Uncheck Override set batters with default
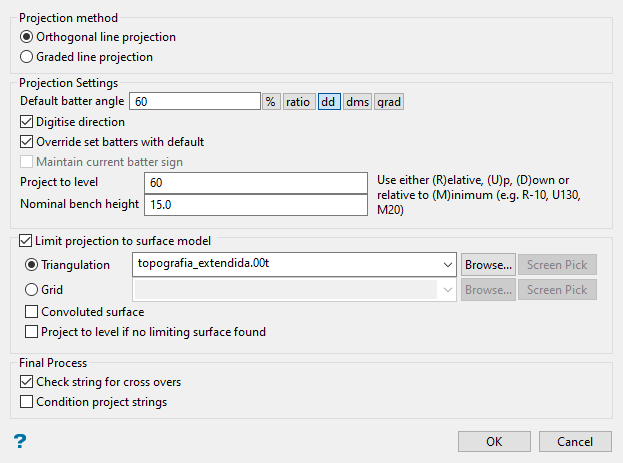Viewport: 623px width, 463px height. pyautogui.click(x=27, y=142)
